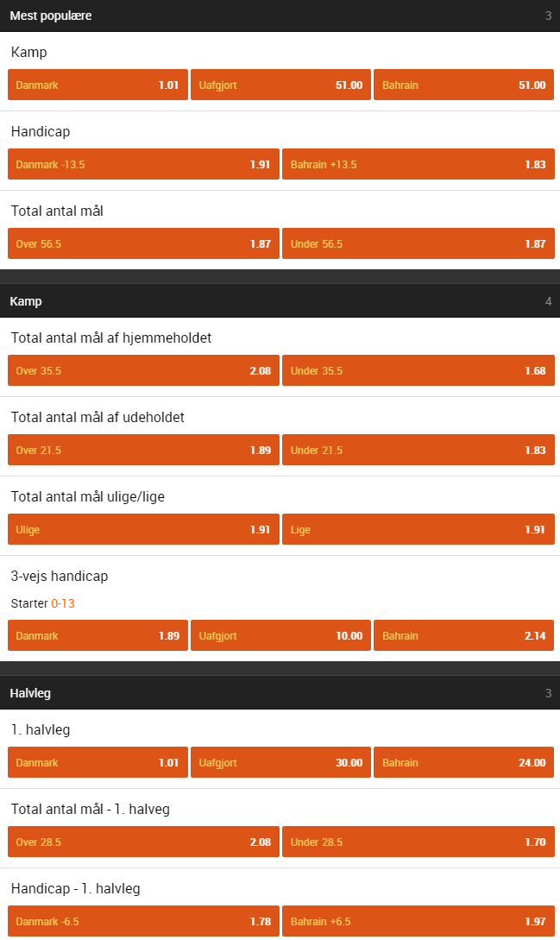The height and width of the screenshot is (940, 560).
Task: Bet on Danmark at 1.01 in Kamp
Action: tap(98, 85)
